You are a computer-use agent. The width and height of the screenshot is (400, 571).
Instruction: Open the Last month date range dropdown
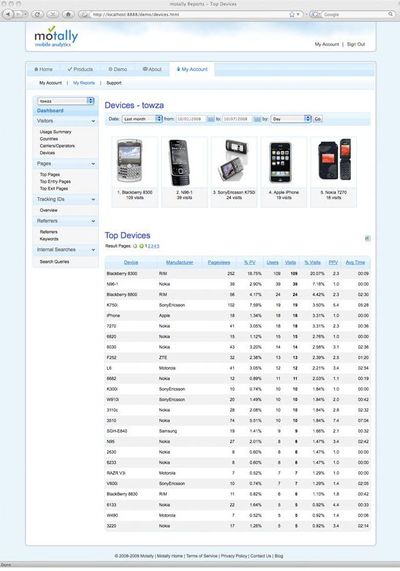click(x=142, y=119)
